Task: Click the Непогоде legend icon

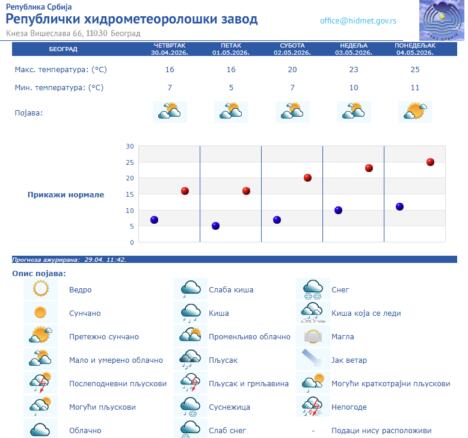Action: (x=312, y=406)
